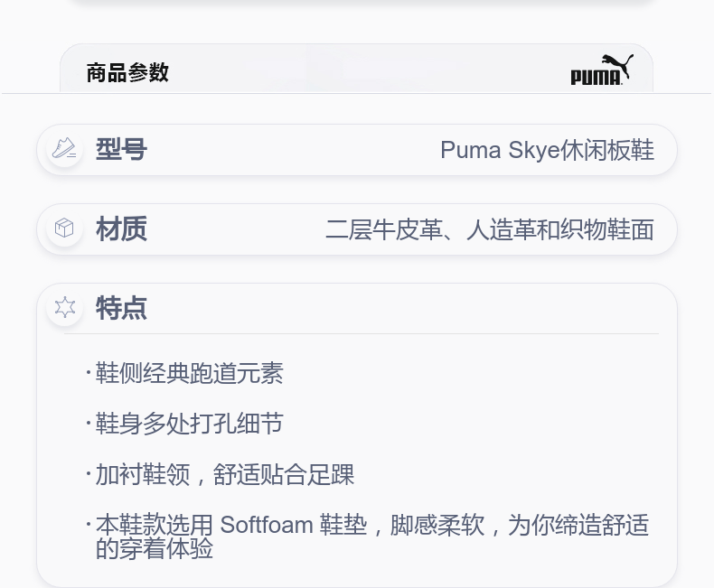Click the 休闲板鞋 text in model row

(607, 150)
